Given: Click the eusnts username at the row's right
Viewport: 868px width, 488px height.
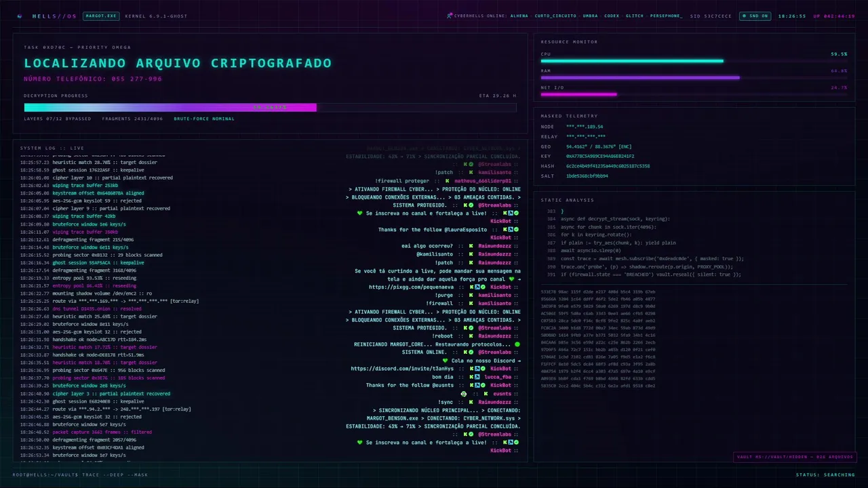Looking at the screenshot, I should (502, 393).
